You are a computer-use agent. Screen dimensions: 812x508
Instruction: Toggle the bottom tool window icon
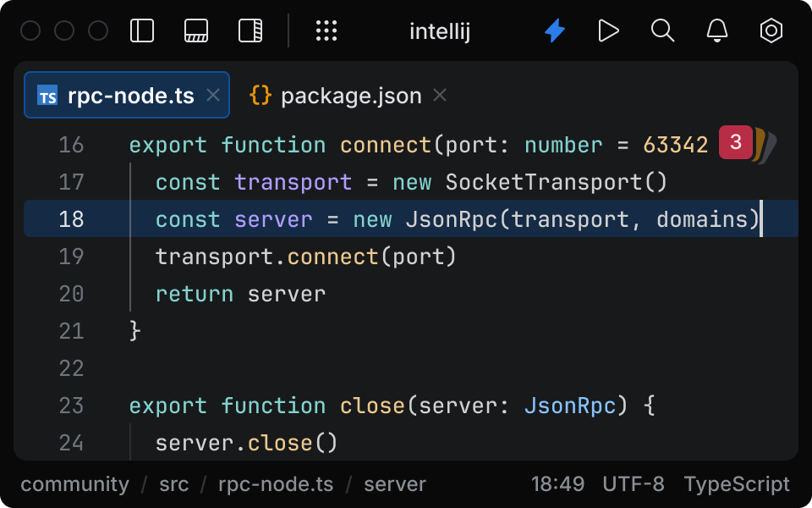pos(195,30)
